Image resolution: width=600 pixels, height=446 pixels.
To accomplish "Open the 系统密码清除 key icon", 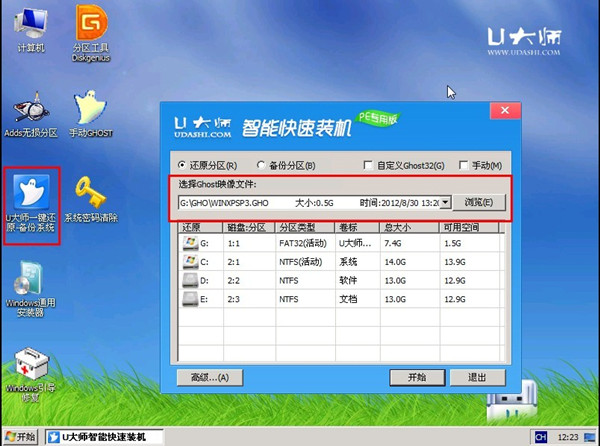I will (x=91, y=195).
